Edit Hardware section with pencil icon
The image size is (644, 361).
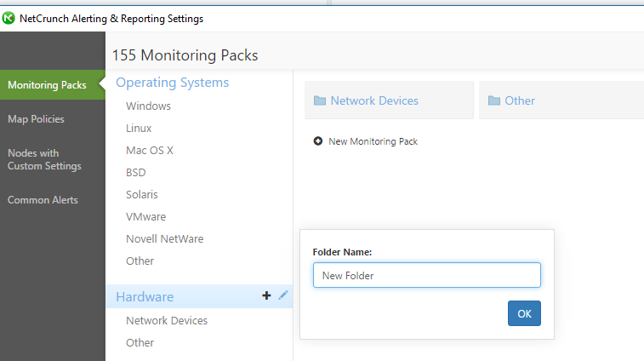pyautogui.click(x=283, y=295)
